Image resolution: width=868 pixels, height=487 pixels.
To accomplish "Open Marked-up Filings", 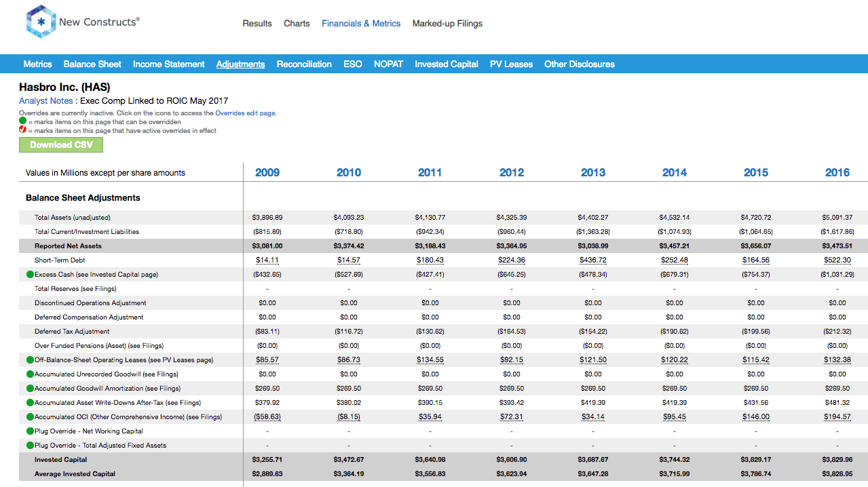I will click(x=447, y=24).
